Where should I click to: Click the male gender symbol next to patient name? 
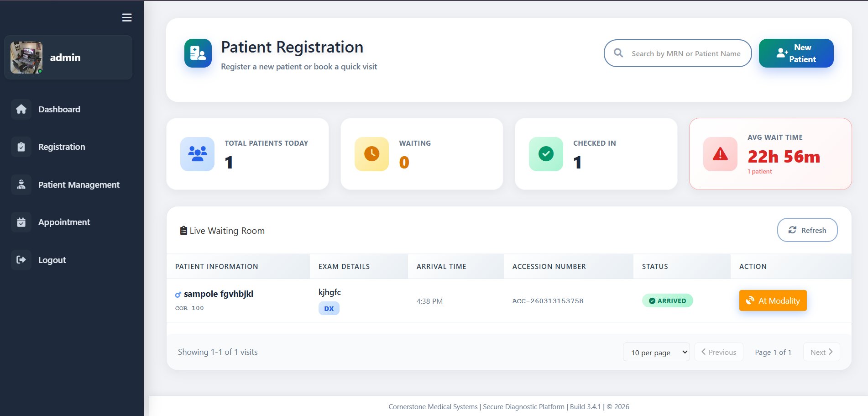(177, 295)
